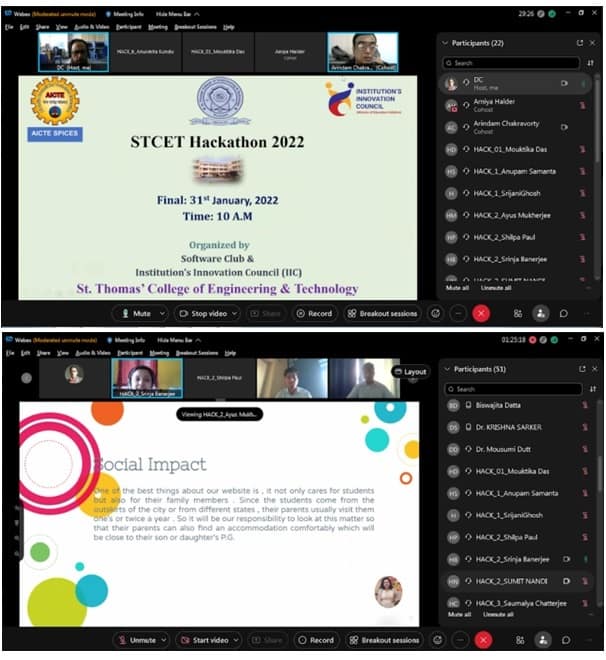606x660 pixels.
Task: Click the Viewing HACK_2_Ayus Mukh... pill
Action: [220, 414]
